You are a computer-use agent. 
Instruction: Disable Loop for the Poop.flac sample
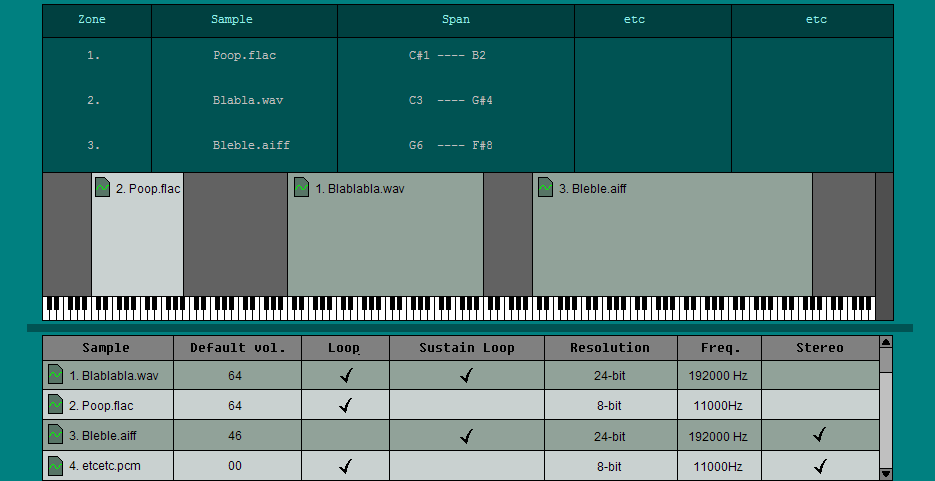[346, 406]
